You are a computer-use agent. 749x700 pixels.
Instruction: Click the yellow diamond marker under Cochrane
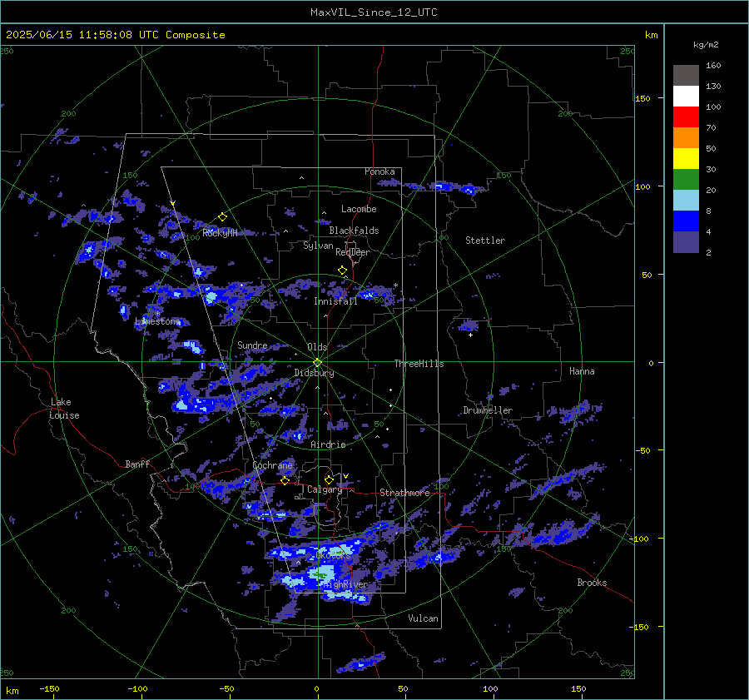pos(285,480)
